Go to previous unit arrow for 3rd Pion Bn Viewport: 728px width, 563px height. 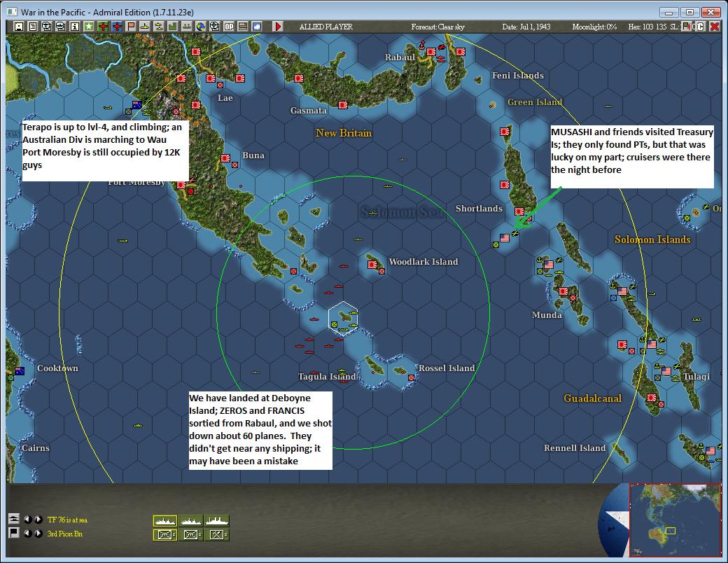coord(28,534)
